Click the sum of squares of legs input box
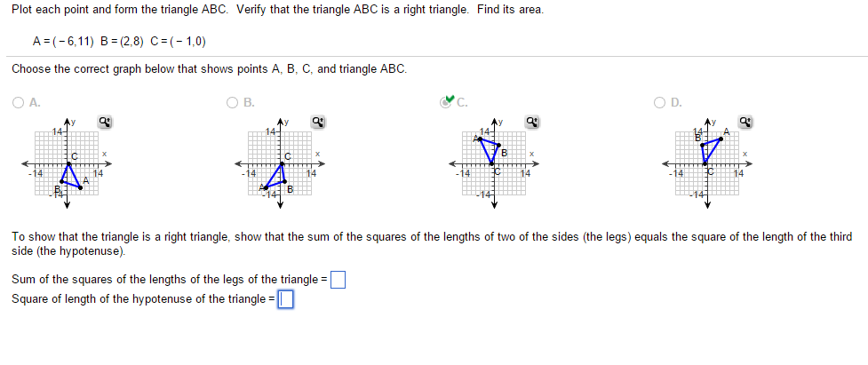The width and height of the screenshot is (868, 365). coord(338,280)
